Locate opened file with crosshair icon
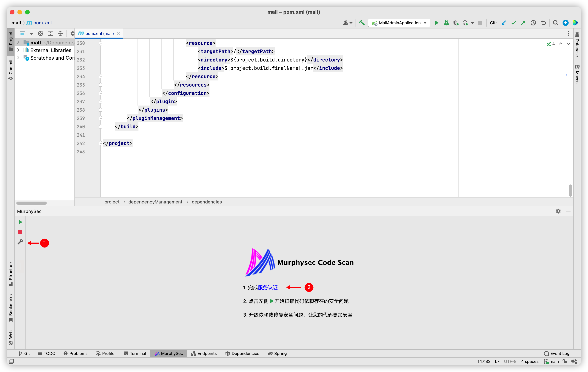 (x=40, y=33)
